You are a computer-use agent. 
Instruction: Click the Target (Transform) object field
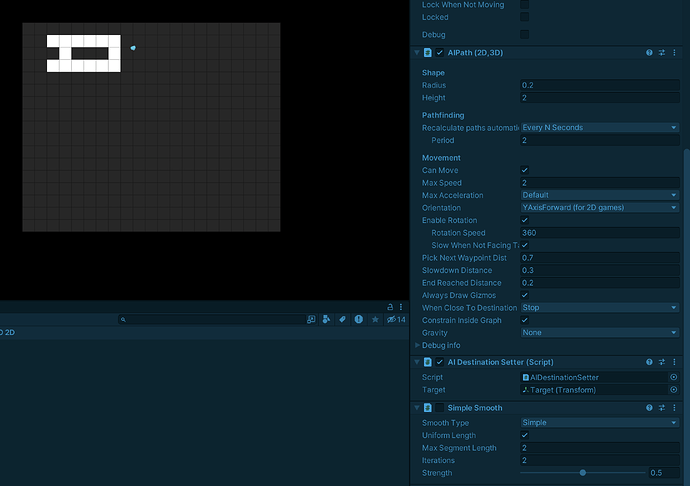click(x=594, y=390)
